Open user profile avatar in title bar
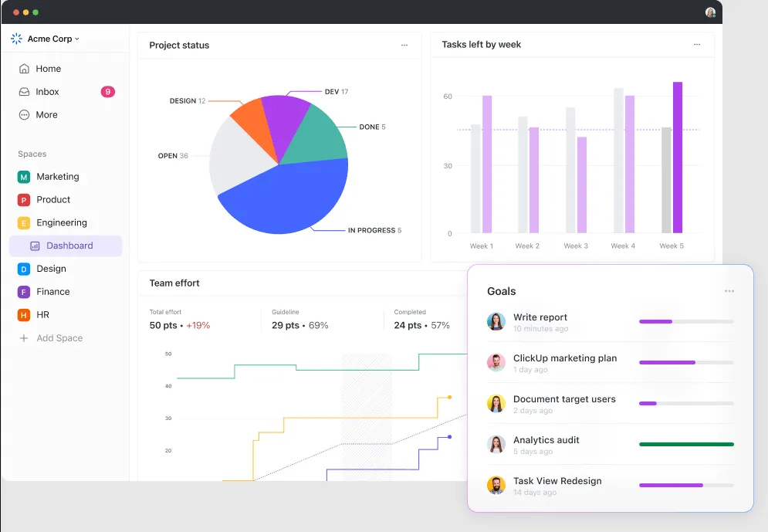 710,12
